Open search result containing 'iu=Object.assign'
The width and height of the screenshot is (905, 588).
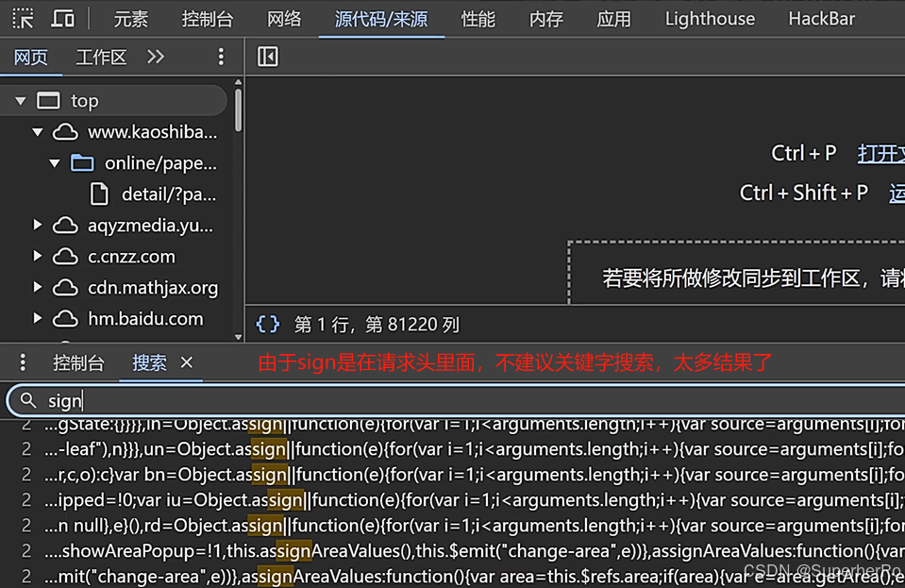click(453, 499)
